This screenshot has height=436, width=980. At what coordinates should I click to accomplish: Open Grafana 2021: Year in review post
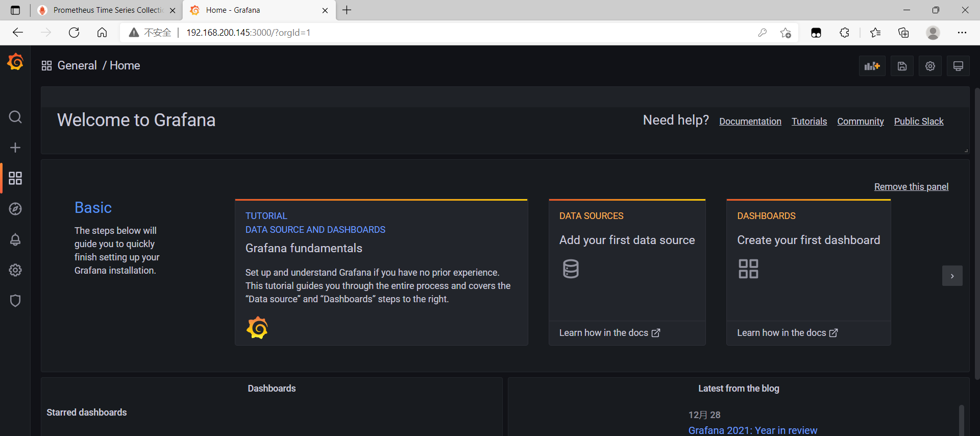752,430
